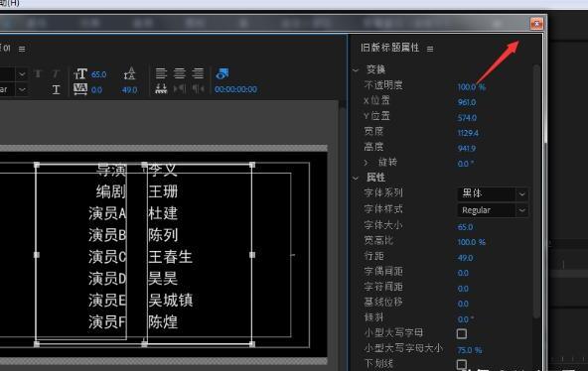
Task: Open the tab stops tool
Action: pyautogui.click(x=161, y=89)
